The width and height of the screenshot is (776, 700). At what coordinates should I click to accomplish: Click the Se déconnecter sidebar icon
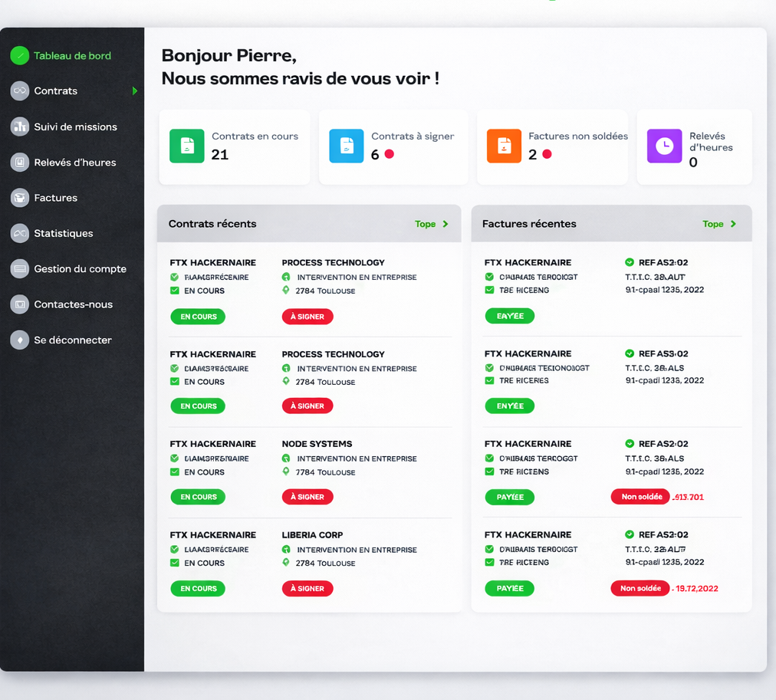[20, 340]
